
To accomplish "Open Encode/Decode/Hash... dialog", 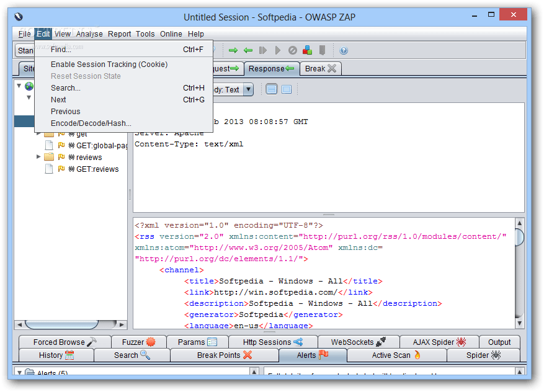I will pos(123,123).
